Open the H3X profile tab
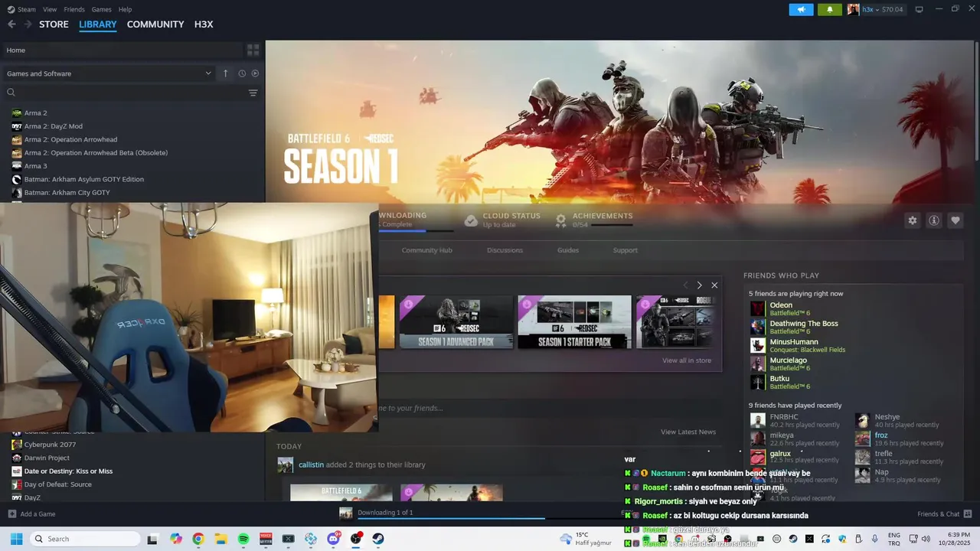980x551 pixels. point(204,24)
